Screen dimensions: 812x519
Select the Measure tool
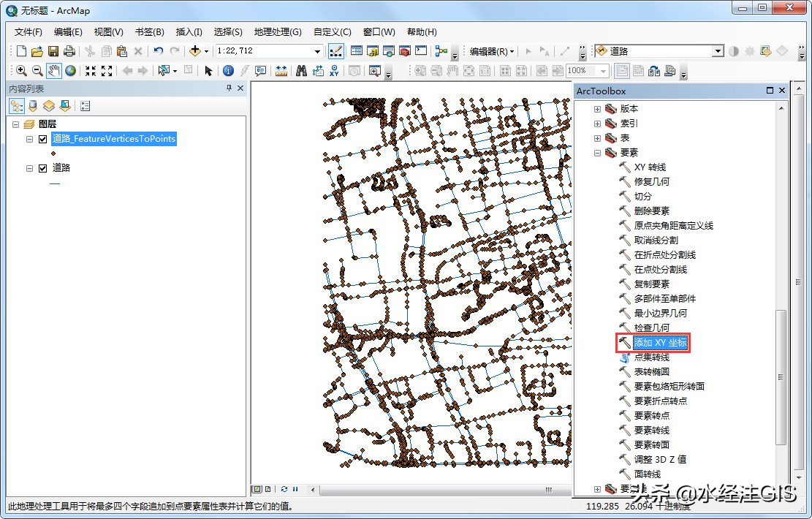tap(281, 70)
